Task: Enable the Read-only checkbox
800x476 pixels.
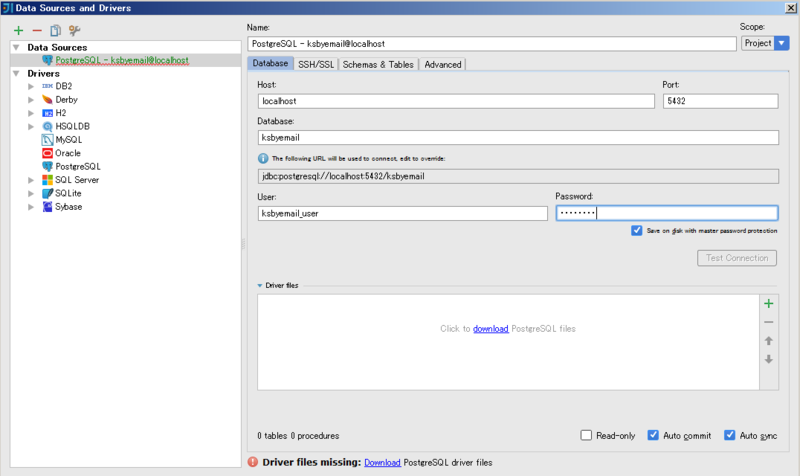Action: [586, 435]
